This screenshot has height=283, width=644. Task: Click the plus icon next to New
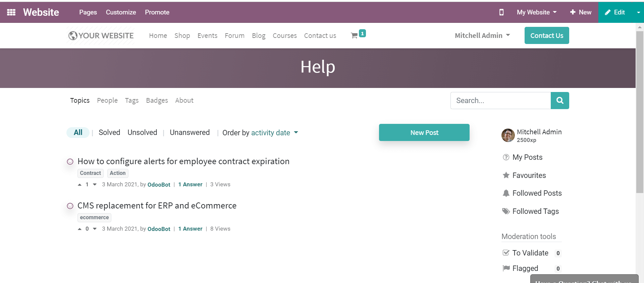click(x=573, y=12)
